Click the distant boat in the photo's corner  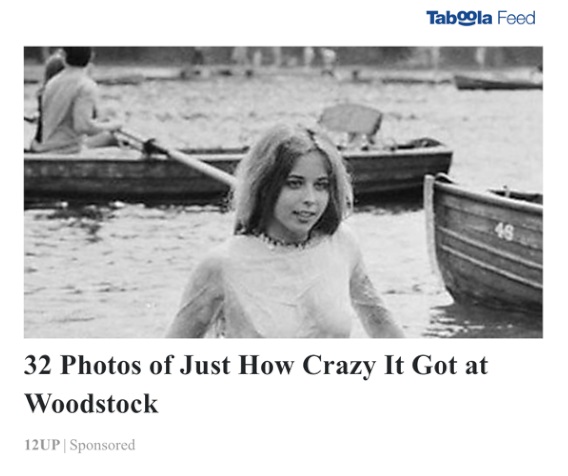pyautogui.click(x=498, y=82)
